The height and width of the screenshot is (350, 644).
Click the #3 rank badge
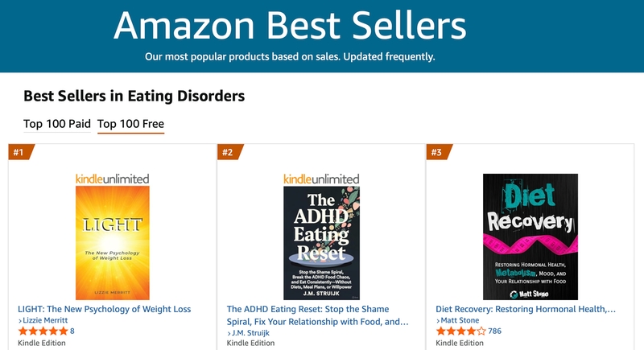click(438, 152)
